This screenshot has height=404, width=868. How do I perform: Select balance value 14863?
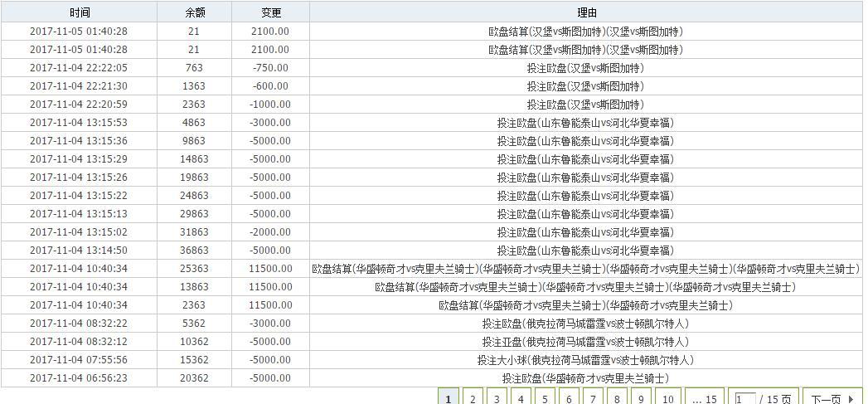coord(194,159)
